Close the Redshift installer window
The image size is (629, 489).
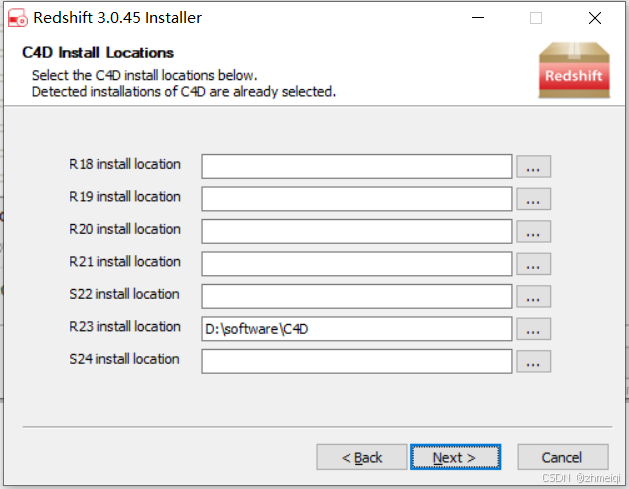click(x=595, y=18)
